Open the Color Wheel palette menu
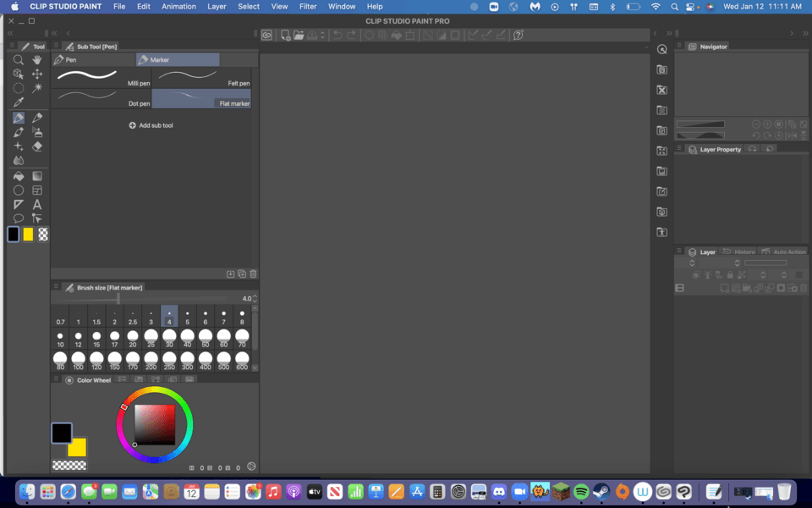The height and width of the screenshot is (508, 812). 56,379
